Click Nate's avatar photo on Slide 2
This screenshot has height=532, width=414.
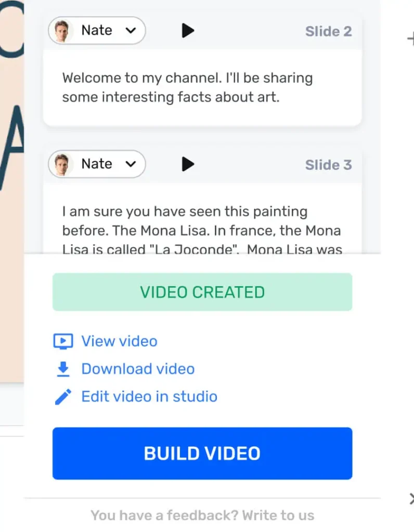pyautogui.click(x=63, y=31)
